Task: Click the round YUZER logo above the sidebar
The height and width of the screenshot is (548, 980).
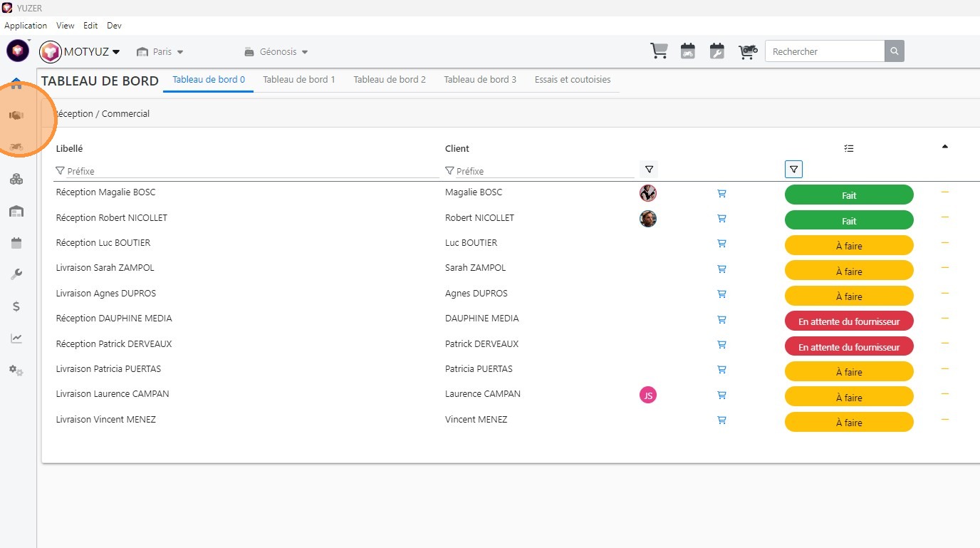Action: point(18,51)
